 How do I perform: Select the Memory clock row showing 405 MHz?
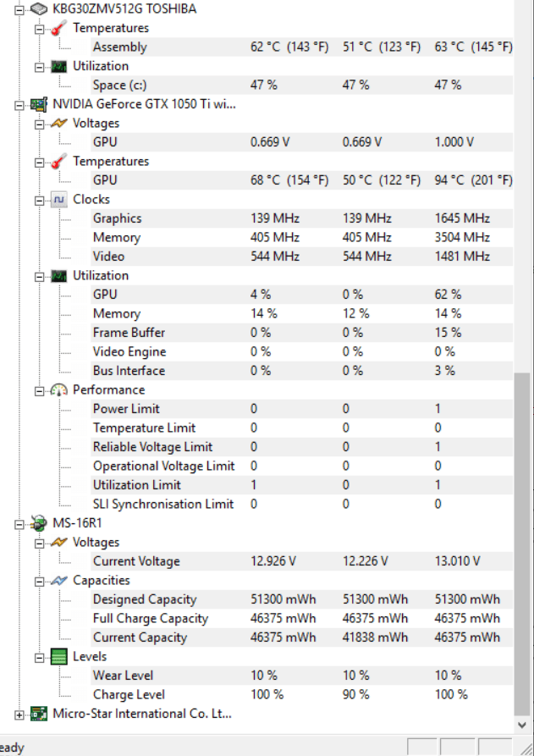(x=302, y=238)
